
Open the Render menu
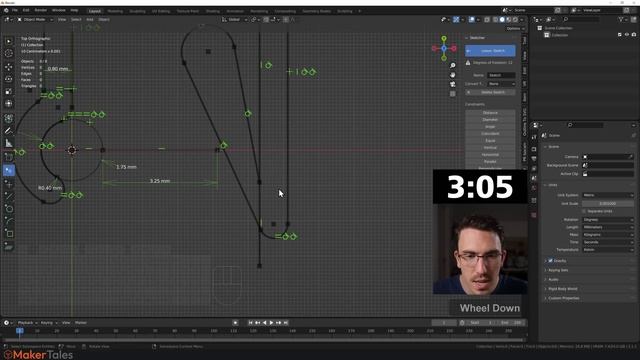(x=40, y=10)
